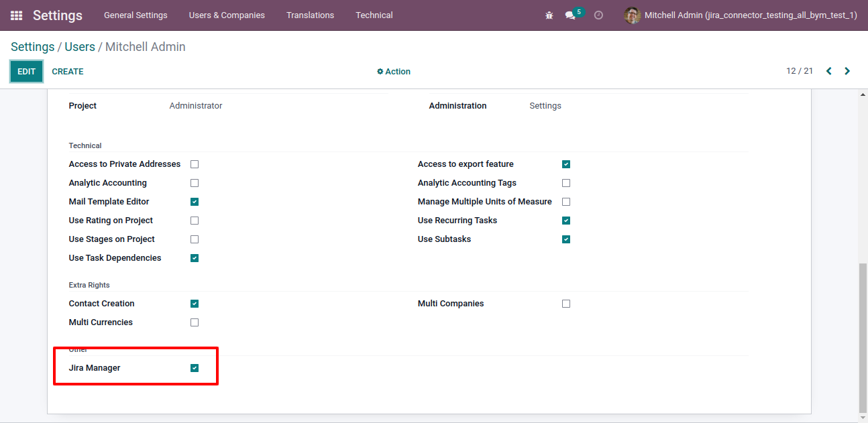This screenshot has height=423, width=868.
Task: Click the Extra Rights section heading
Action: pyautogui.click(x=89, y=285)
